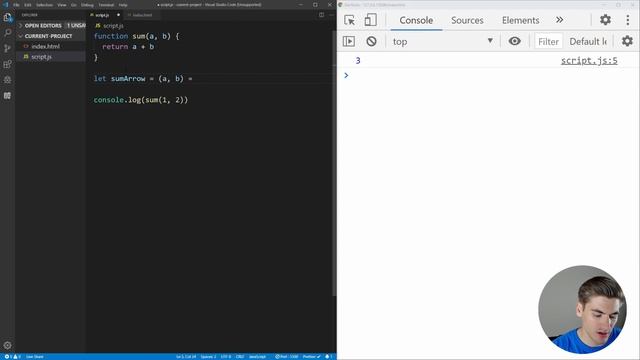
Task: Clear the console output
Action: click(371, 41)
